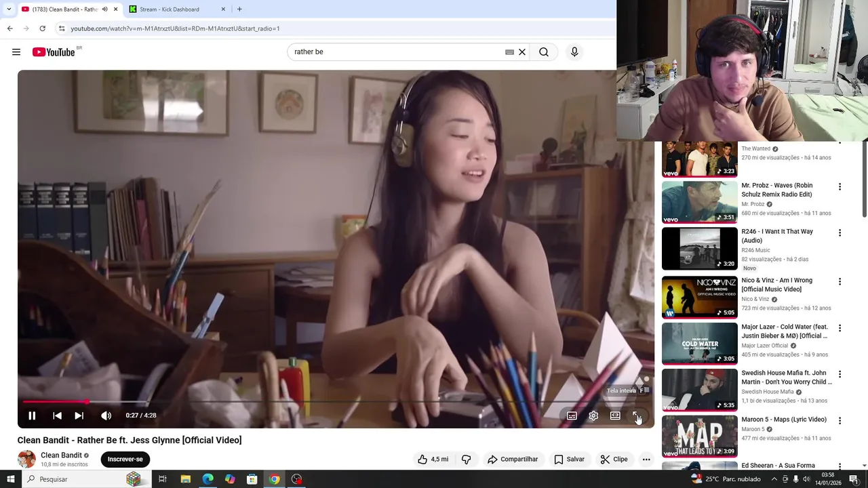
Task: Create a clip with Clipe button
Action: [614, 459]
